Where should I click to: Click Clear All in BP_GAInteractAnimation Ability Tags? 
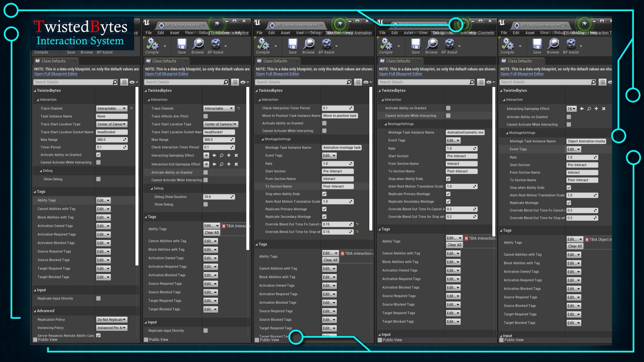331,260
